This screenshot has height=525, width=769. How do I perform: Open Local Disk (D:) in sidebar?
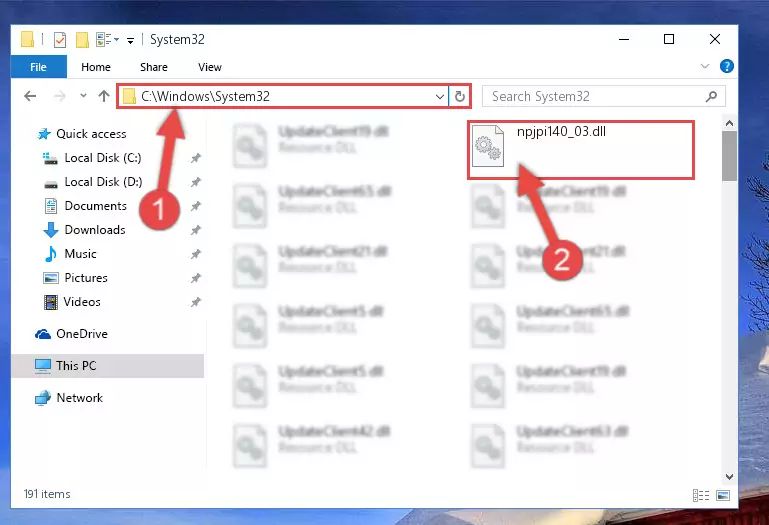pos(103,182)
